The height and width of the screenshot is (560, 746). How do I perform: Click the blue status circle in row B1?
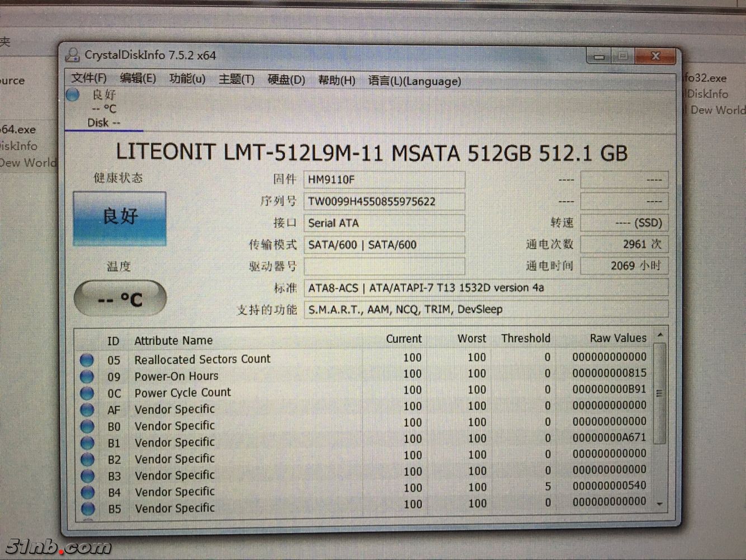point(87,443)
